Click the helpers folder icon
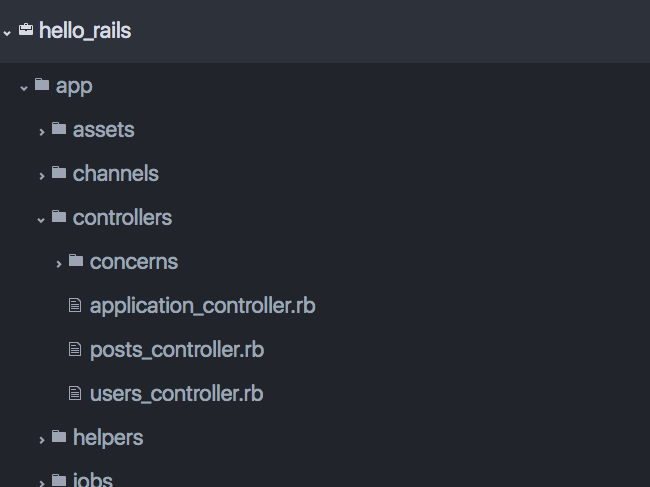 [59, 437]
